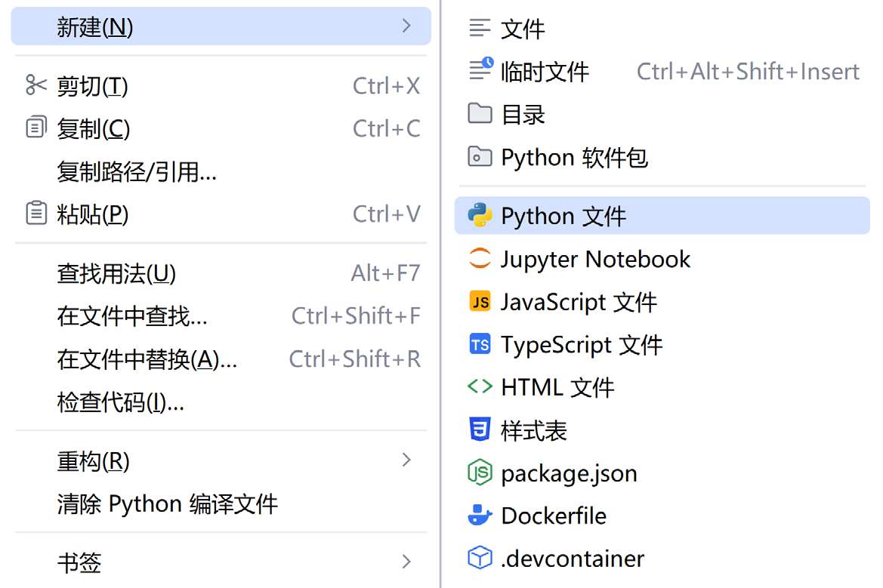Viewport: 883px width, 588px height.
Task: Select 在文件中替换(A)... menu entry
Action: click(147, 359)
